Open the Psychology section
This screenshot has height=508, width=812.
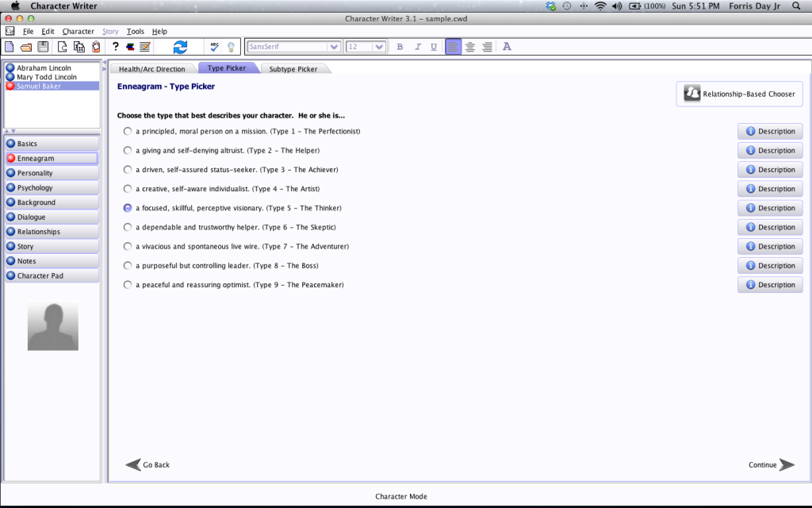[52, 187]
